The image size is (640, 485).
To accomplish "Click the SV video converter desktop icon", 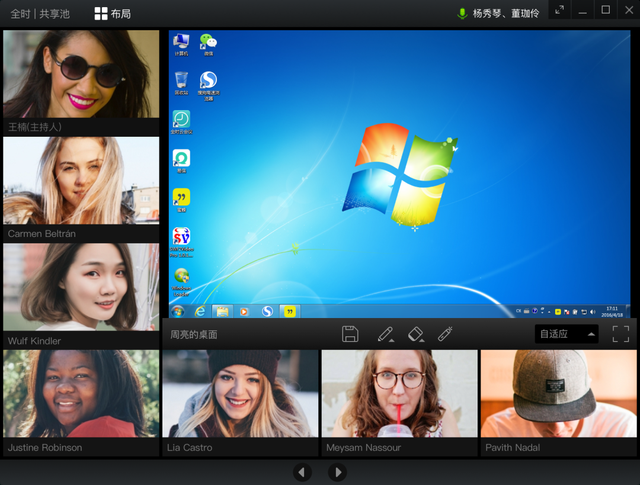I will (x=182, y=242).
